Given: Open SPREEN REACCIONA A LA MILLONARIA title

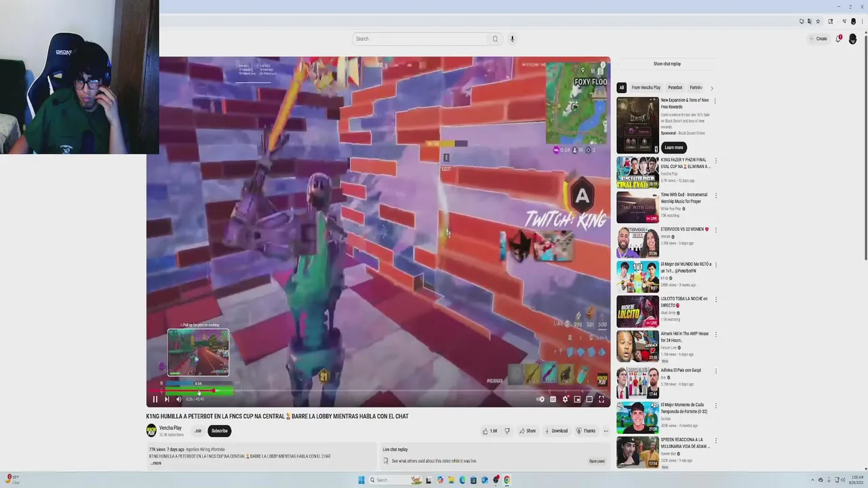Looking at the screenshot, I should pyautogui.click(x=685, y=443).
